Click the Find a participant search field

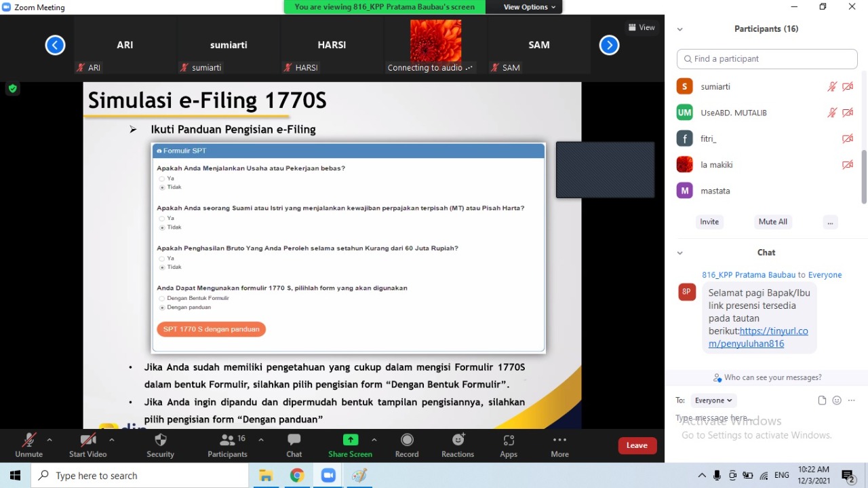point(766,59)
